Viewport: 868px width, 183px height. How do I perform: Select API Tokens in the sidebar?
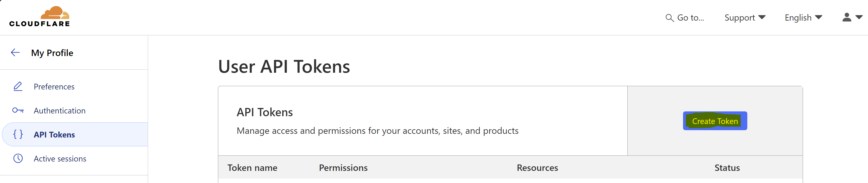[54, 135]
